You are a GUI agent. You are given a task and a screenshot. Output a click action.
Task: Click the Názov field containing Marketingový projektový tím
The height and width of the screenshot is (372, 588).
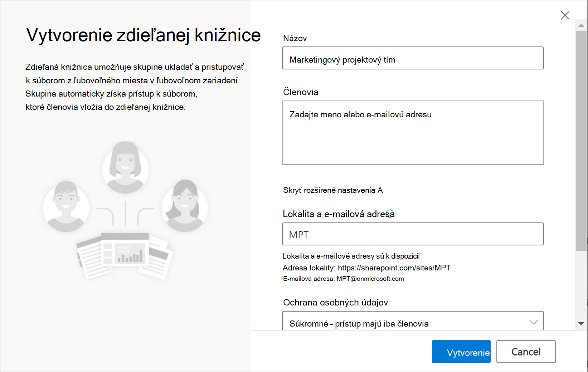pyautogui.click(x=413, y=58)
